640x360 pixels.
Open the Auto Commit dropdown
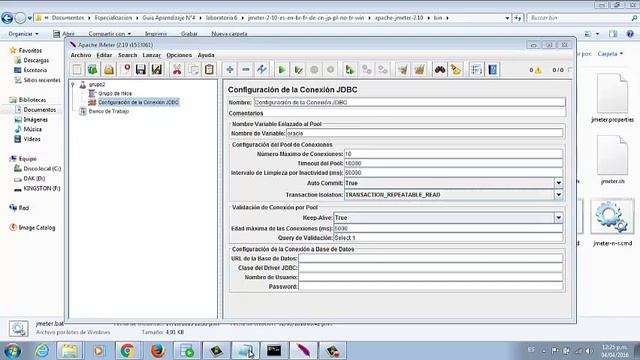[558, 183]
